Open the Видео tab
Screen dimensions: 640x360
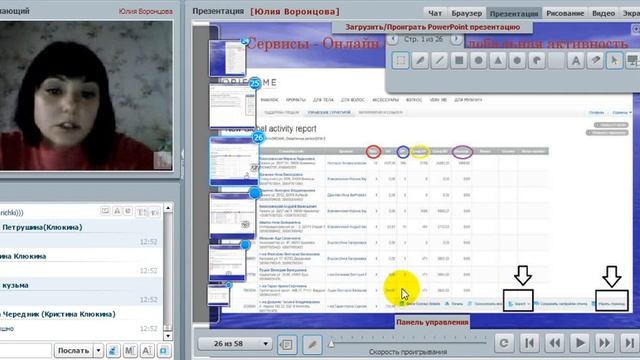pyautogui.click(x=603, y=13)
